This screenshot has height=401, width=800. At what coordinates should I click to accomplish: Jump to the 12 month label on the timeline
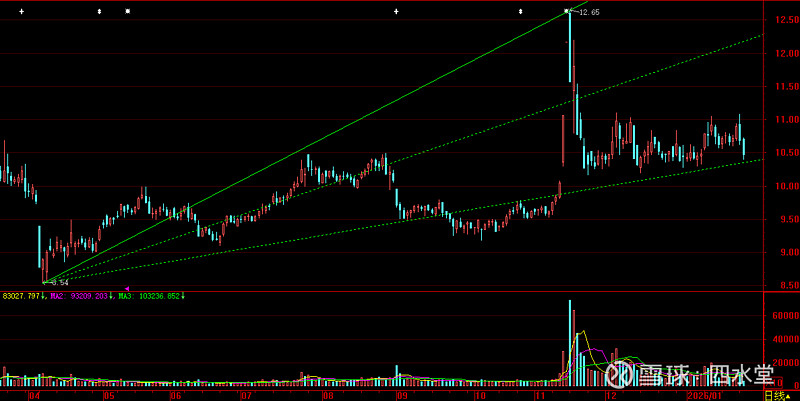pos(611,396)
